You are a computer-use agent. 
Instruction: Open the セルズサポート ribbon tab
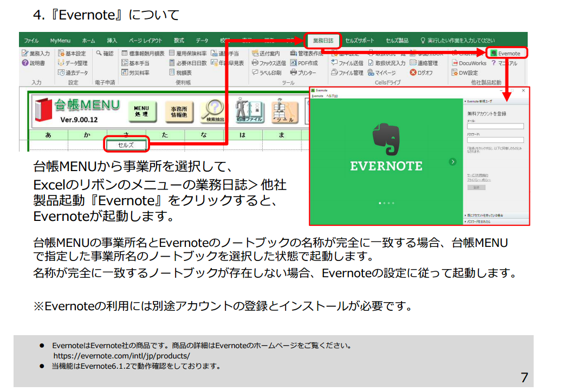[x=360, y=41]
